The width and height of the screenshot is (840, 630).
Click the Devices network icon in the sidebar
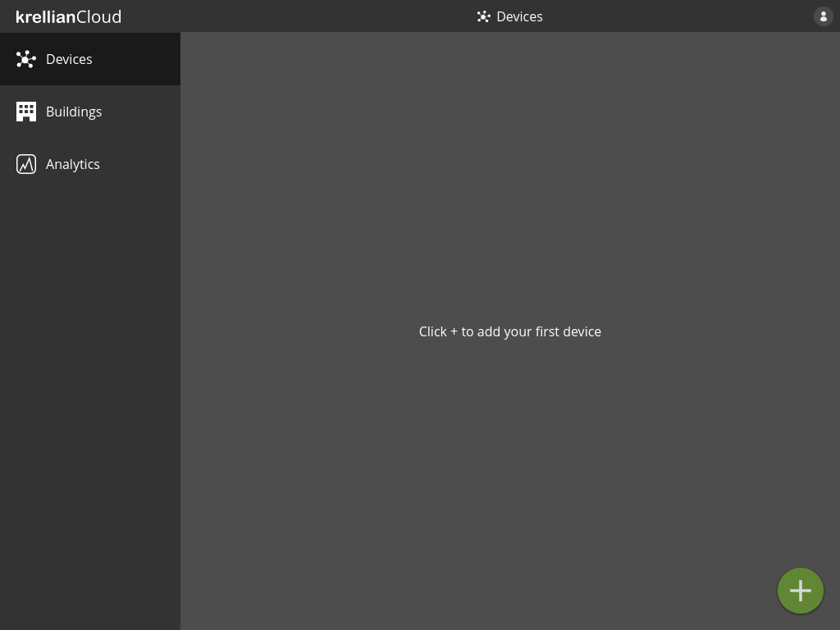26,59
